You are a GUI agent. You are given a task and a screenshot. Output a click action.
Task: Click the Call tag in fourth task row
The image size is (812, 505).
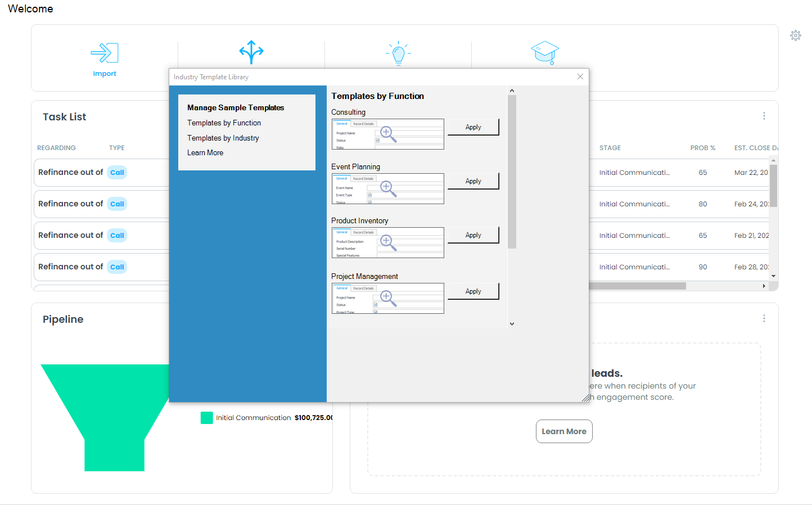pos(117,267)
